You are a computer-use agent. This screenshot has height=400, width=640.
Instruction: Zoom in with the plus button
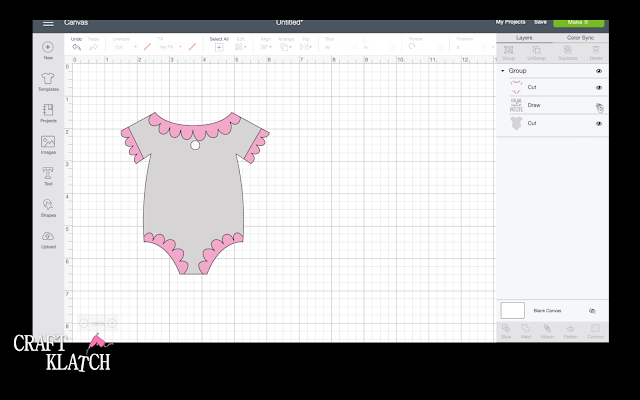[112, 323]
